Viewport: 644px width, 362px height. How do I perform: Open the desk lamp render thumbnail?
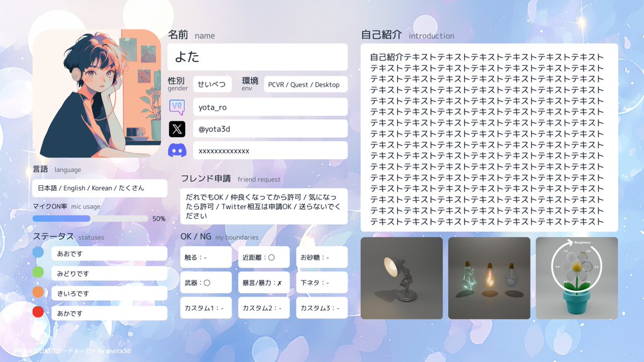click(x=402, y=278)
